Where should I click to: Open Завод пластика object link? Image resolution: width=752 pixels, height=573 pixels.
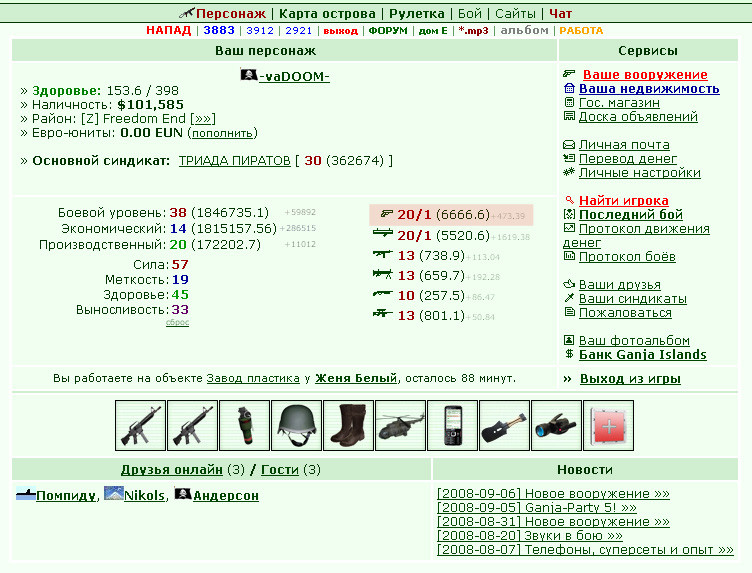[x=253, y=378]
